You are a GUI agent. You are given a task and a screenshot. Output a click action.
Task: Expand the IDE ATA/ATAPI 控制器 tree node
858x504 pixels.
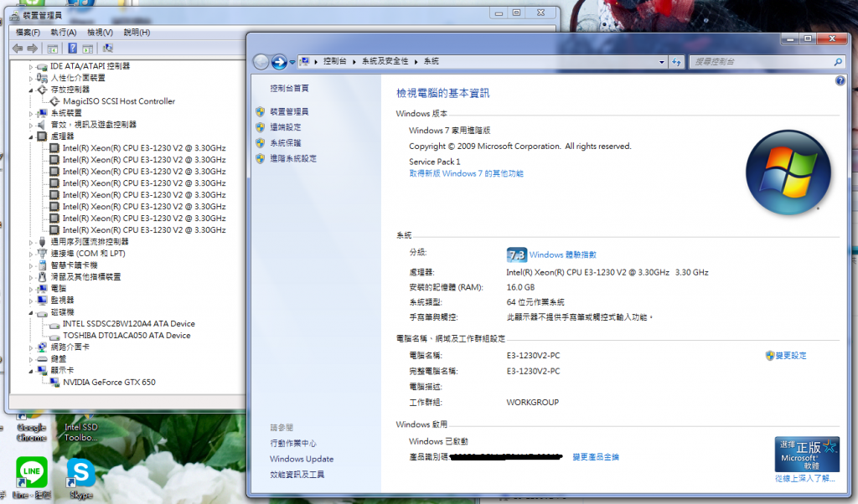[x=31, y=67]
